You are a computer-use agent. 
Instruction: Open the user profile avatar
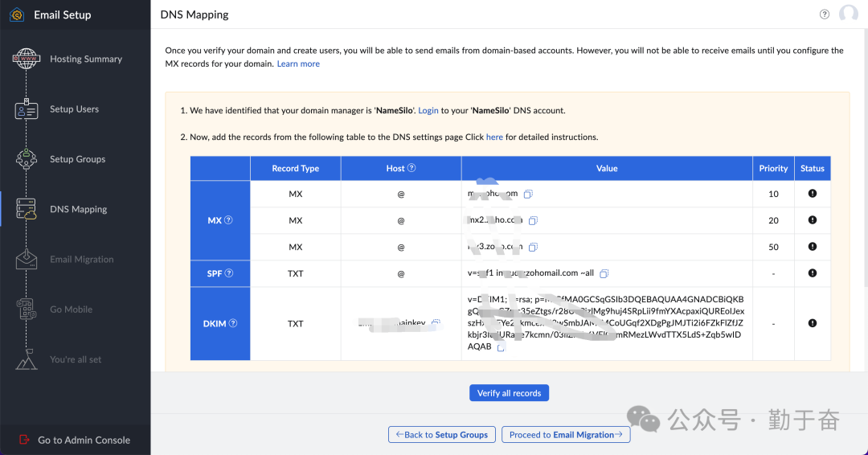(848, 14)
